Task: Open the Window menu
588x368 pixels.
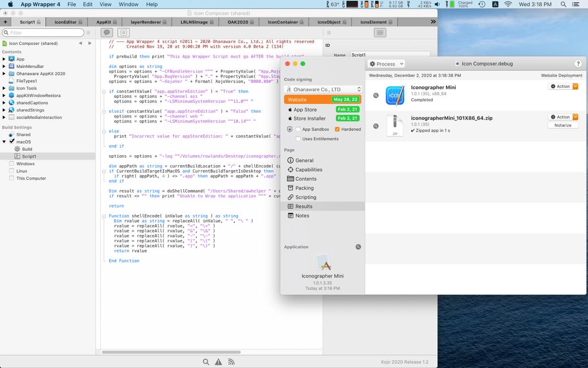Action: [x=128, y=4]
